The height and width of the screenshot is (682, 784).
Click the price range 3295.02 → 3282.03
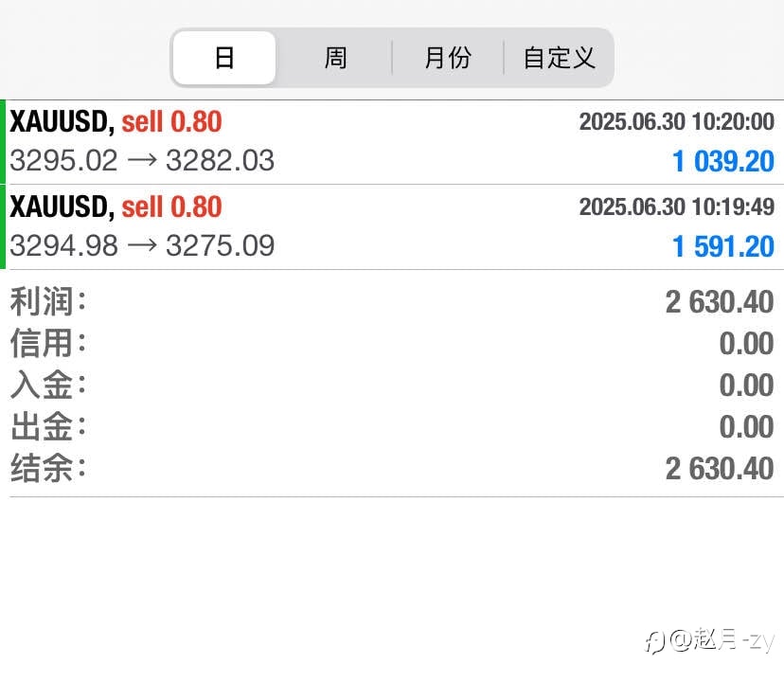click(142, 161)
